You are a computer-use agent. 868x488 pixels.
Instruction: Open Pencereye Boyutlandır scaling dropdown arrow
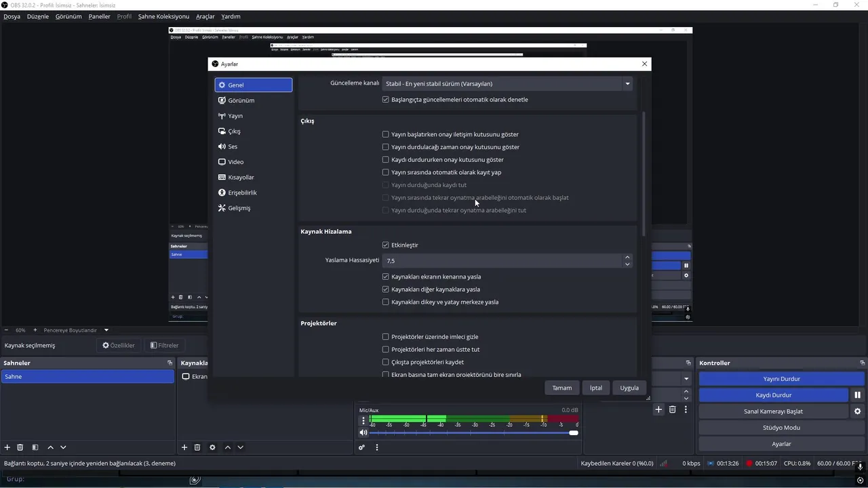pyautogui.click(x=106, y=330)
